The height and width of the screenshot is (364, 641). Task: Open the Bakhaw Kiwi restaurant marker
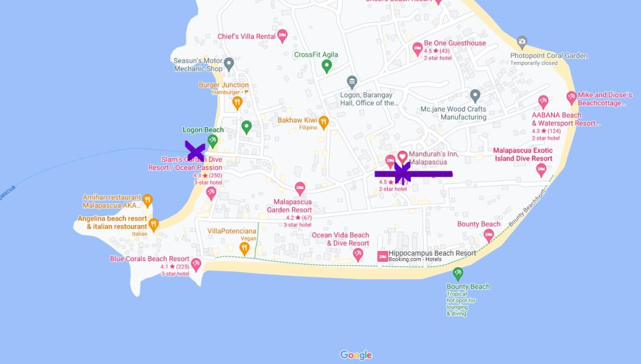click(324, 122)
